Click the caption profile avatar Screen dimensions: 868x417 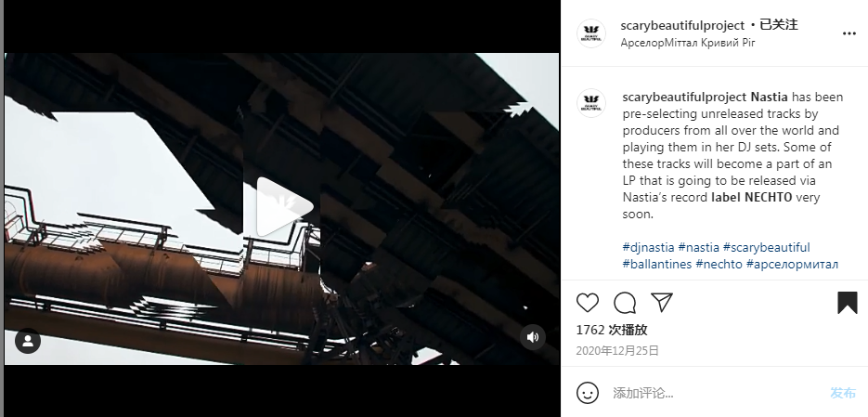click(x=591, y=103)
